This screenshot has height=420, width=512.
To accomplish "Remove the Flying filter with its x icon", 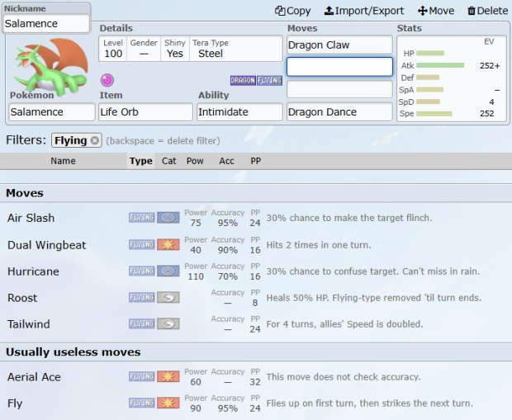I will (95, 140).
